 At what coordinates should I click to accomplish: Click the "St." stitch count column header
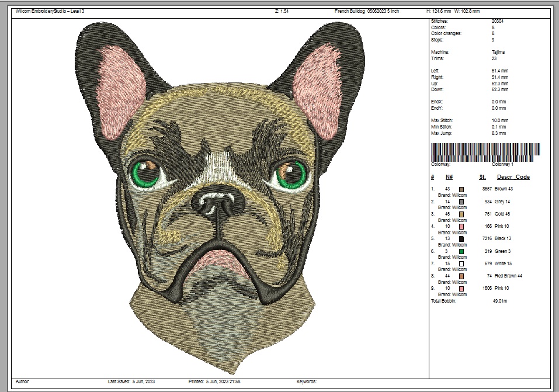(x=482, y=177)
